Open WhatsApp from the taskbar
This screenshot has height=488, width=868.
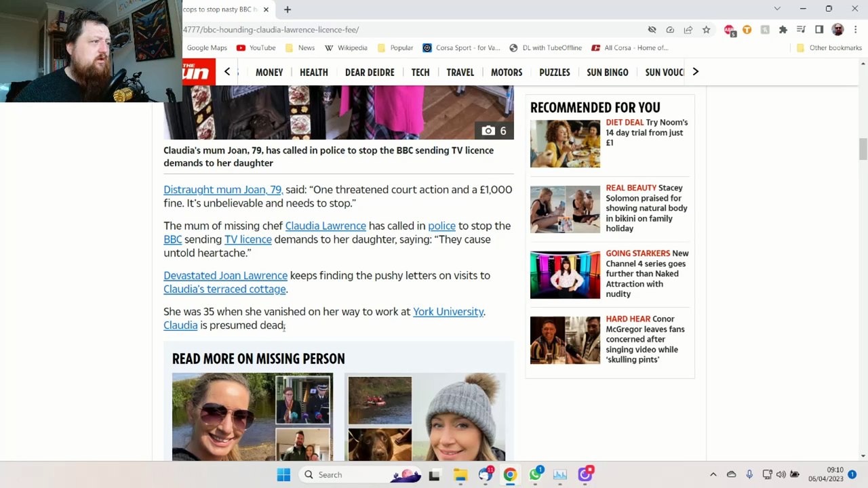(x=535, y=474)
